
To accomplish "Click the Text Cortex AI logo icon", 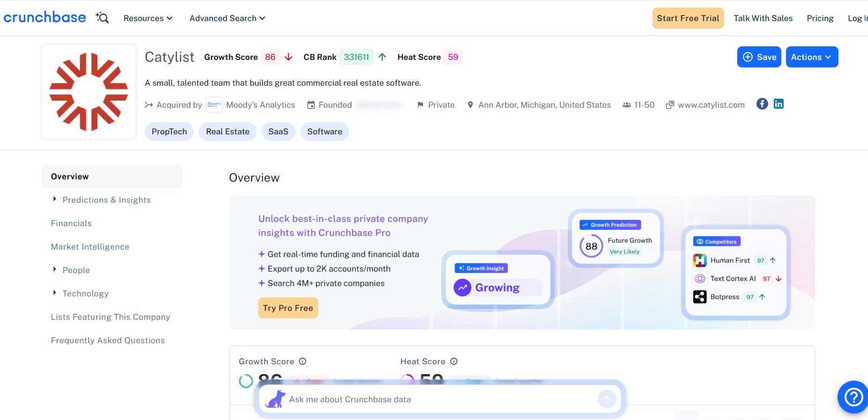I will point(700,279).
